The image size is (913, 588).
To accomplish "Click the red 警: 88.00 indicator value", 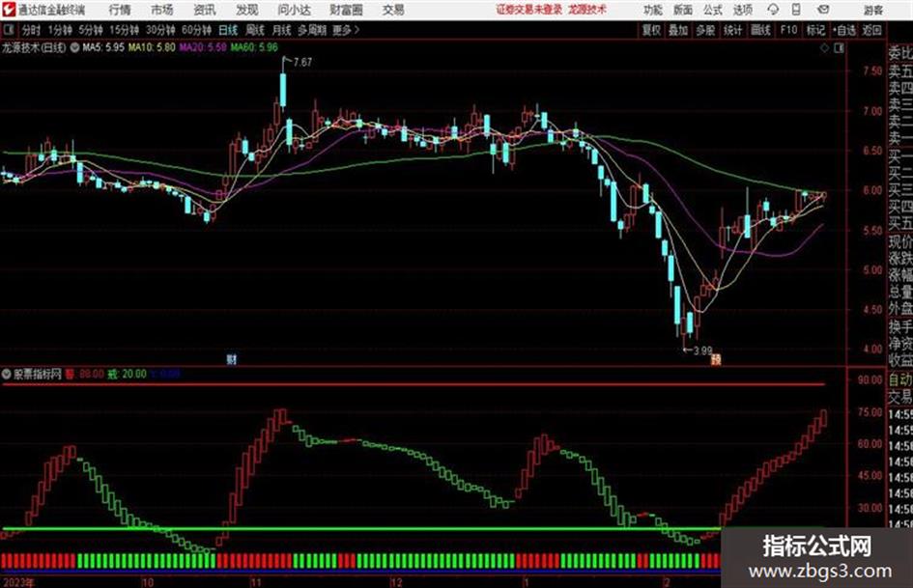I will (84, 374).
